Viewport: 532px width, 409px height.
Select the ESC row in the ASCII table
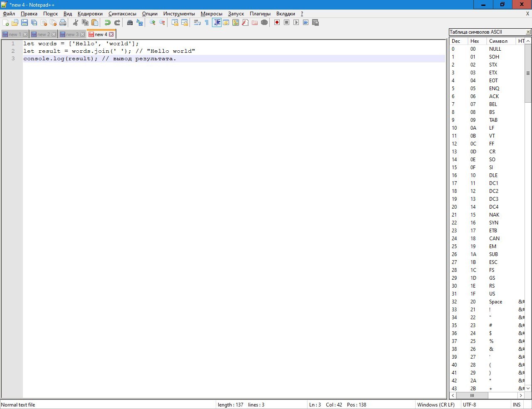pyautogui.click(x=493, y=262)
